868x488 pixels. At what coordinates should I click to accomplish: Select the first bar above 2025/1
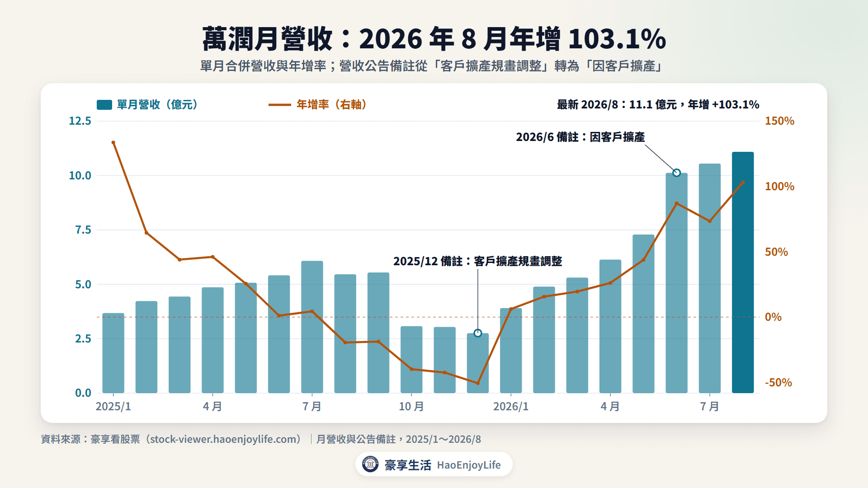(x=113, y=353)
